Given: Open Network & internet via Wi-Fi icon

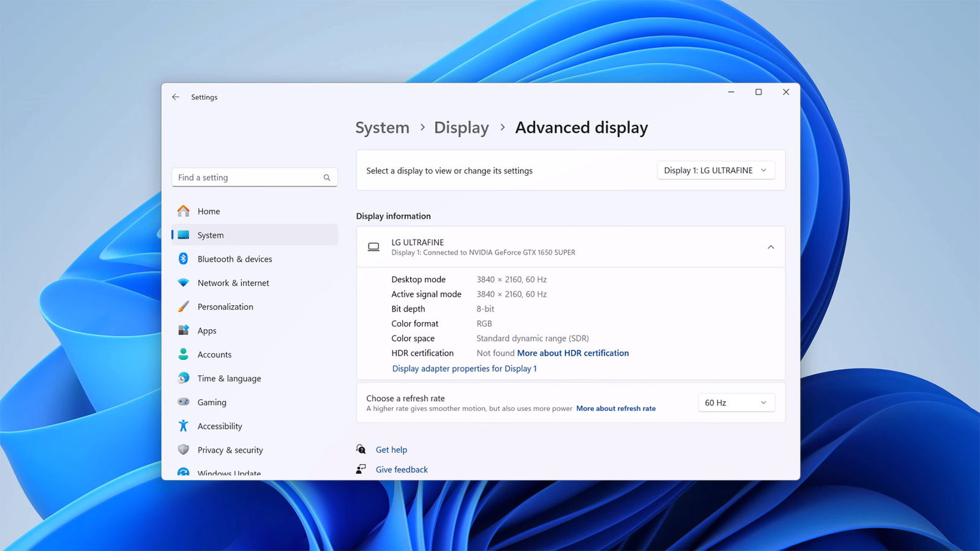Looking at the screenshot, I should pyautogui.click(x=183, y=283).
